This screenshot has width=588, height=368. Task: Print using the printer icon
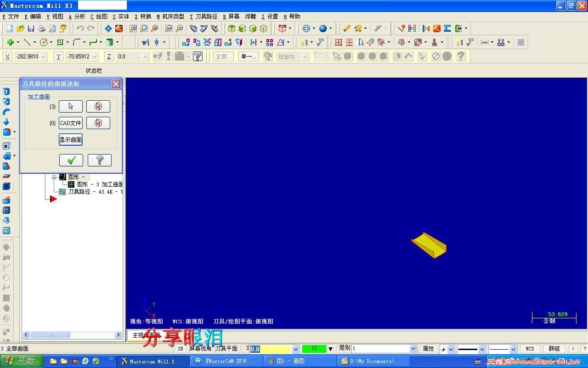coord(42,29)
